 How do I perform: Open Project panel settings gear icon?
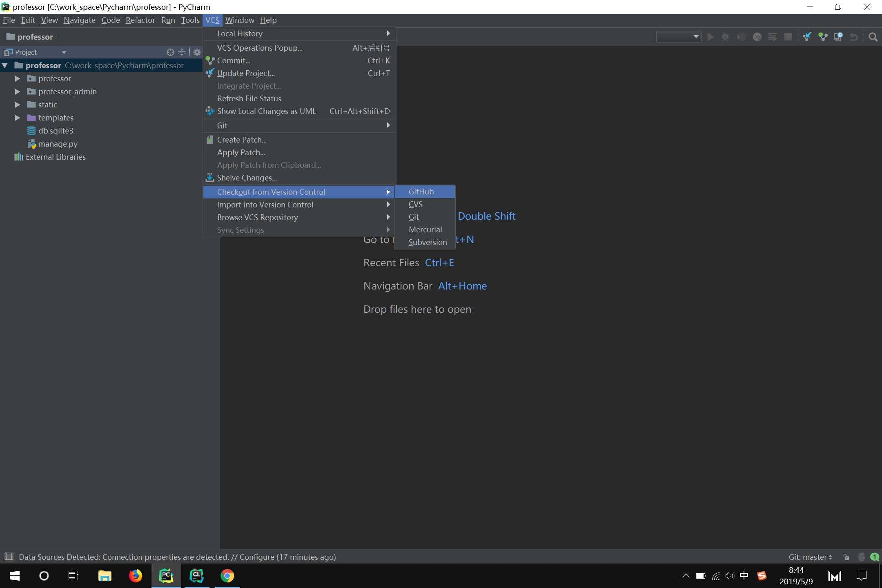197,52
